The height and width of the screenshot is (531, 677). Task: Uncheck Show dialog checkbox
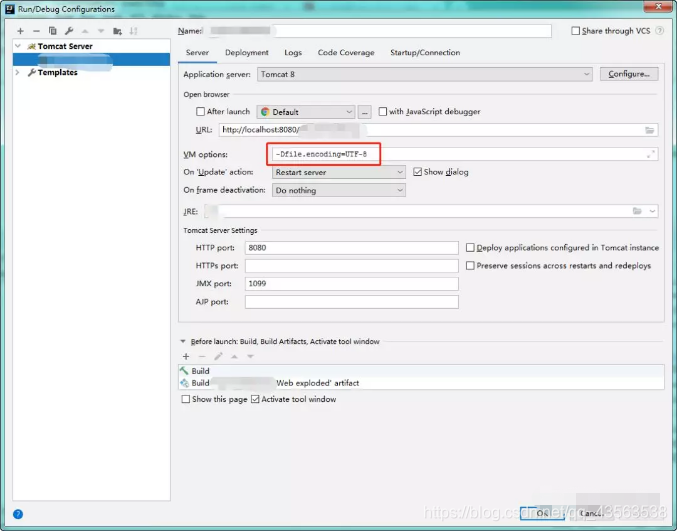[x=418, y=172]
